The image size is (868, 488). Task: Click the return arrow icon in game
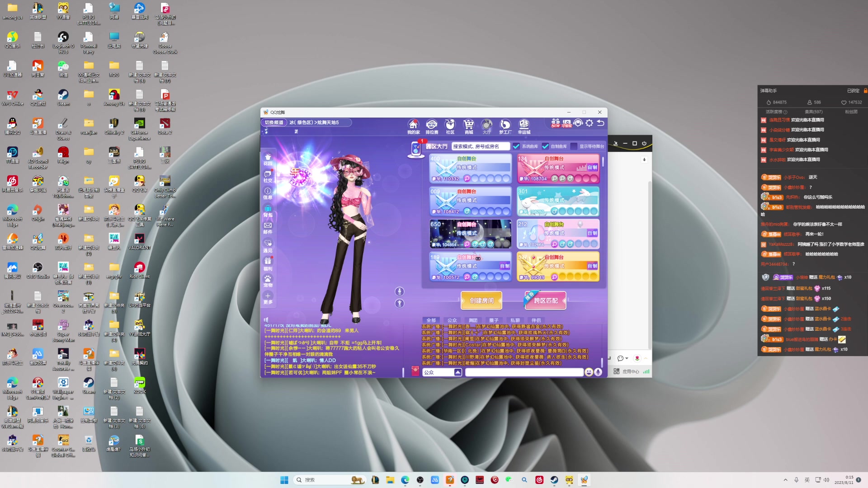601,123
